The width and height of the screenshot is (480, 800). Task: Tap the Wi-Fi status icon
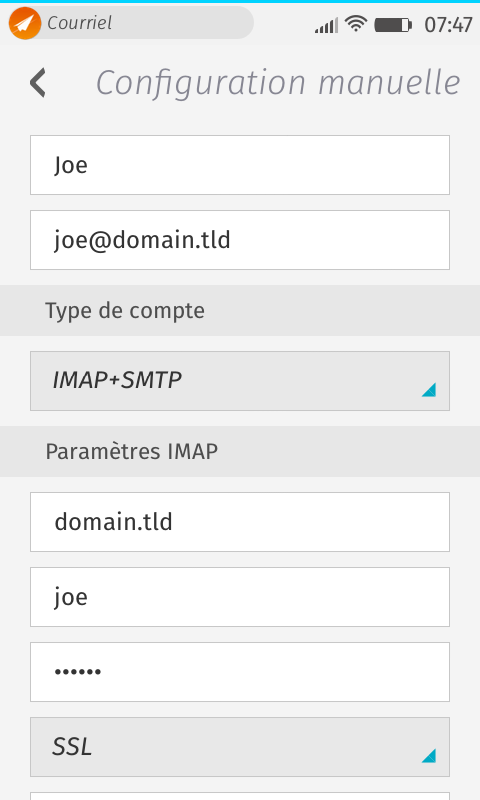point(356,23)
